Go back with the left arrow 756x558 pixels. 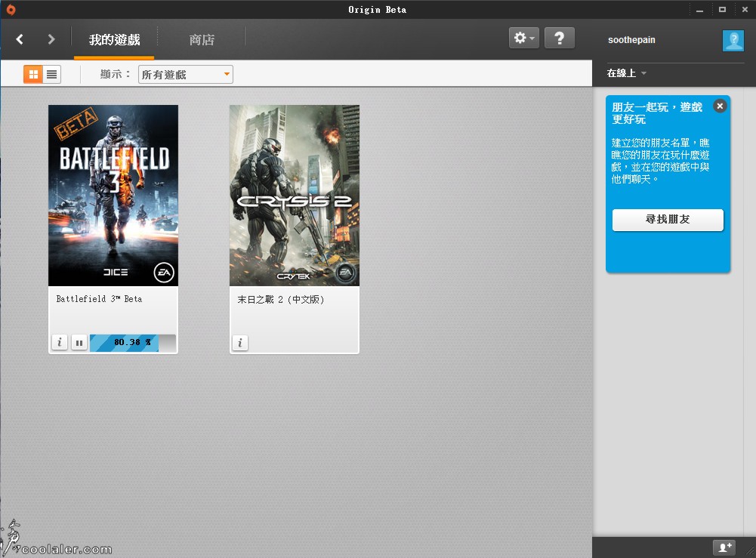[x=20, y=39]
